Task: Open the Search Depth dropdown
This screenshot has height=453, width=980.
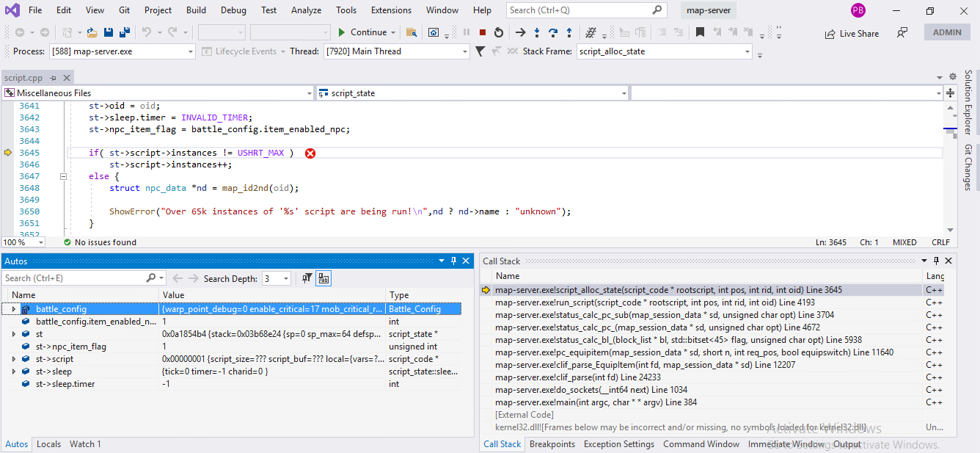Action: pos(286,278)
